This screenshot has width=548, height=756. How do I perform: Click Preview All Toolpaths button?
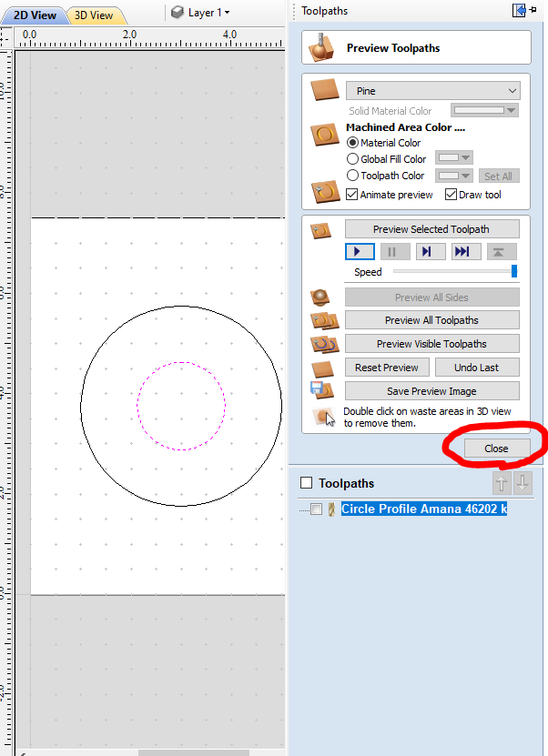pyautogui.click(x=431, y=320)
